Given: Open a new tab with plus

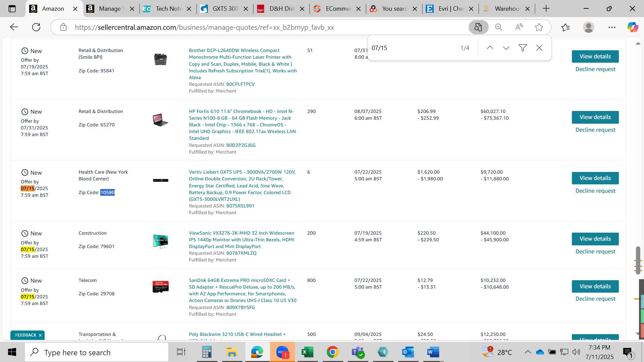Looking at the screenshot, I should 546,9.
